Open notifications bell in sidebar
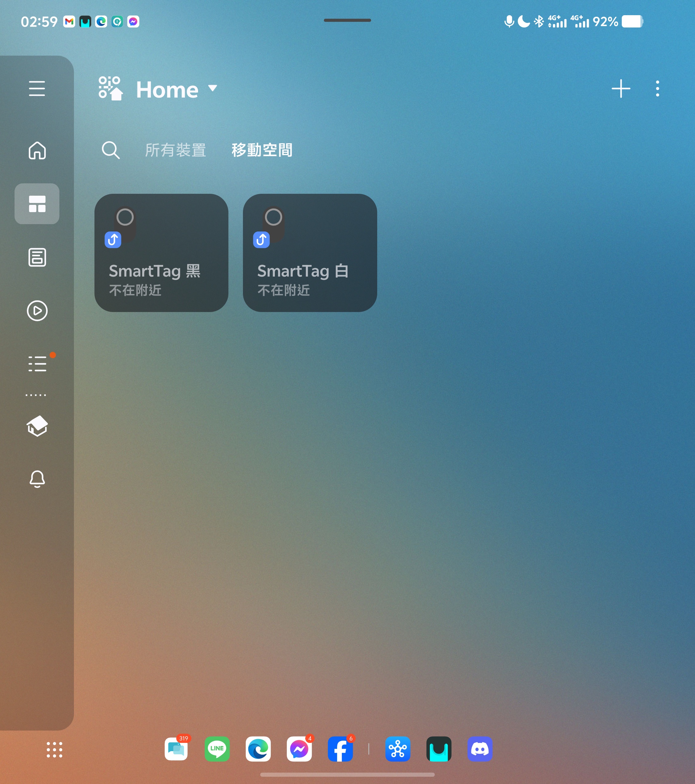 [37, 479]
